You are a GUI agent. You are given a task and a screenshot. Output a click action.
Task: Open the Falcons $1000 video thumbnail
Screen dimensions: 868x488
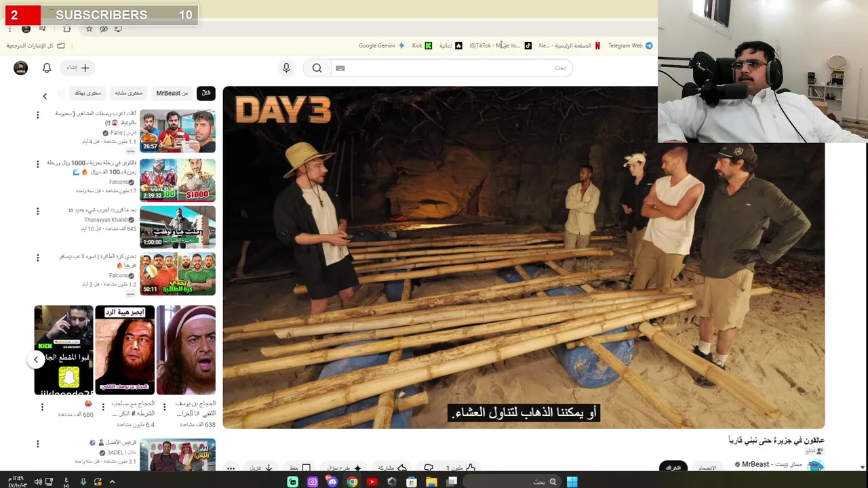178,180
